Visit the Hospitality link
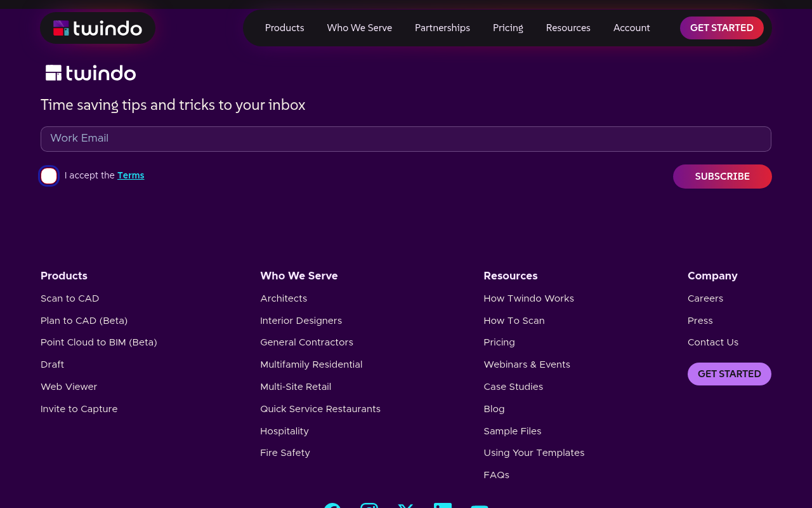 click(285, 431)
